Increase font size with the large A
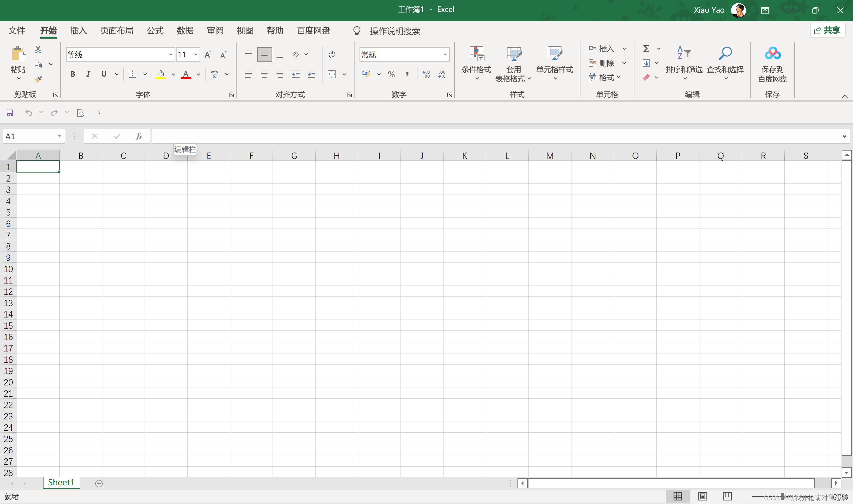This screenshot has height=504, width=853. tap(208, 54)
